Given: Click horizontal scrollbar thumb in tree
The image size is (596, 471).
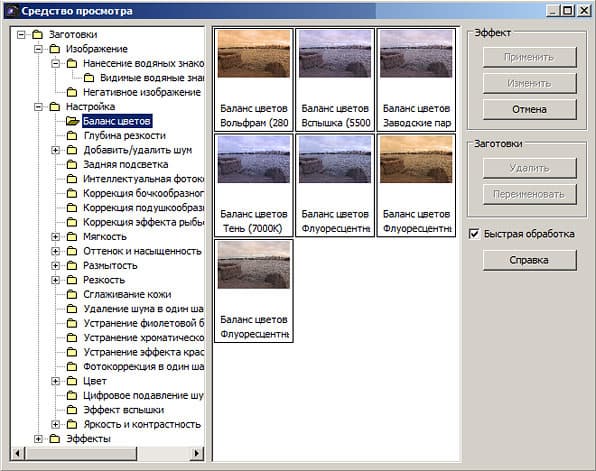Looking at the screenshot, I should (81, 453).
